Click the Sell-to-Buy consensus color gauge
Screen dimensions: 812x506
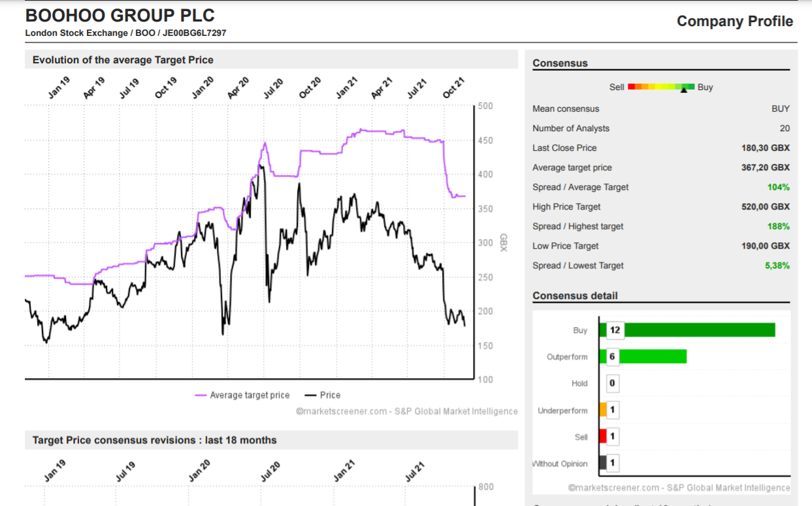click(x=661, y=86)
